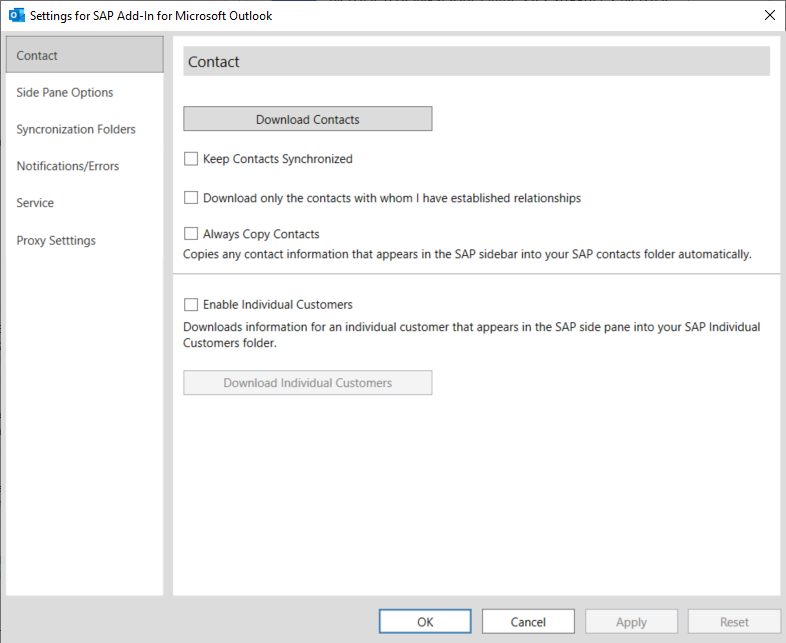Click the Outlook icon in title bar
The height and width of the screenshot is (643, 786).
pyautogui.click(x=17, y=16)
